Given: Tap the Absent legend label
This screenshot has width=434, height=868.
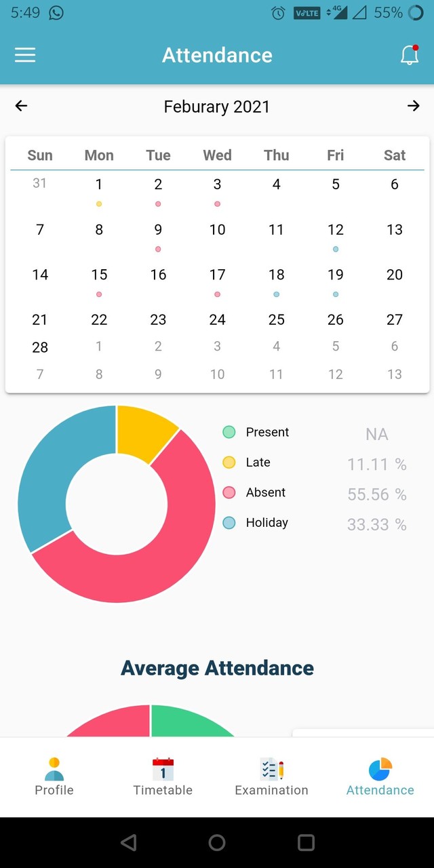Looking at the screenshot, I should pos(266,492).
